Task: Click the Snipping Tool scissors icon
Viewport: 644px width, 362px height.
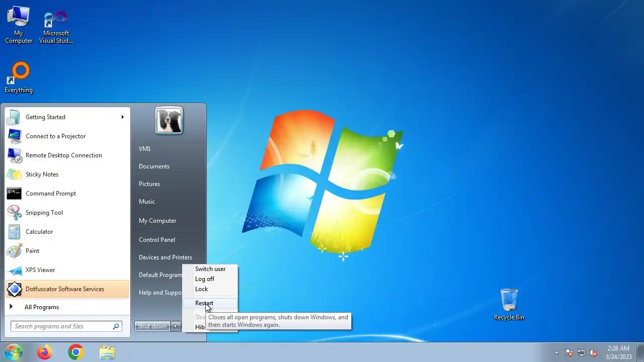Action: tap(14, 213)
